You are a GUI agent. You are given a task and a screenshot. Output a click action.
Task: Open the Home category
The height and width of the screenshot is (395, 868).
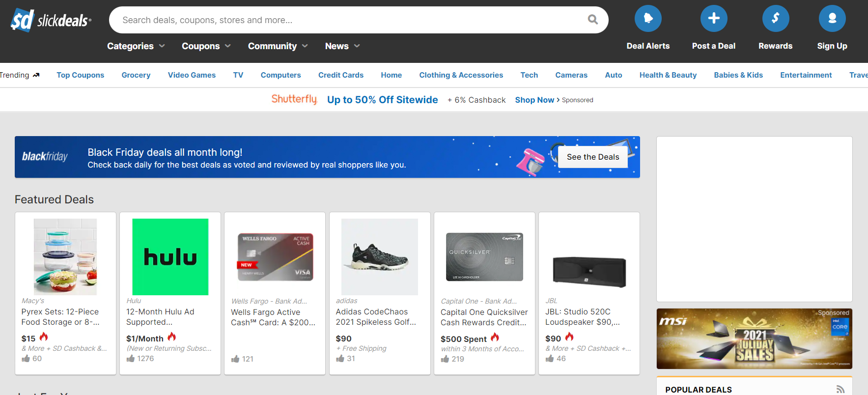pos(392,75)
